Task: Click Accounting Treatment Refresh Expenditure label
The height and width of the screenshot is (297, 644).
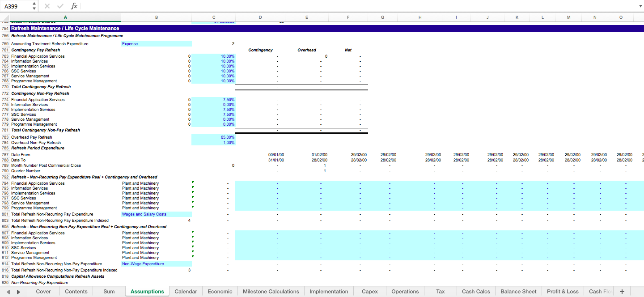Action: (x=50, y=44)
